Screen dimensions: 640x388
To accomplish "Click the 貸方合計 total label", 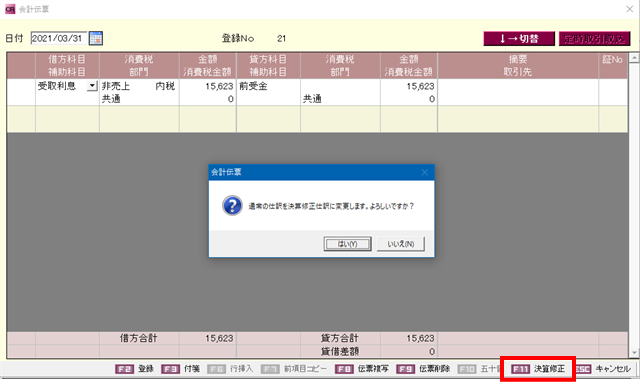I will [x=340, y=338].
